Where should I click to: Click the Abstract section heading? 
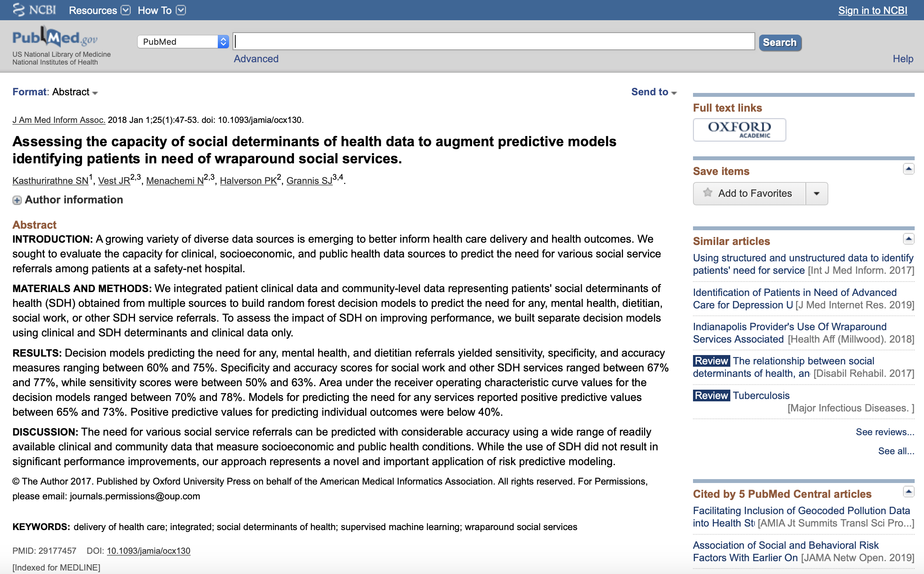pyautogui.click(x=34, y=225)
